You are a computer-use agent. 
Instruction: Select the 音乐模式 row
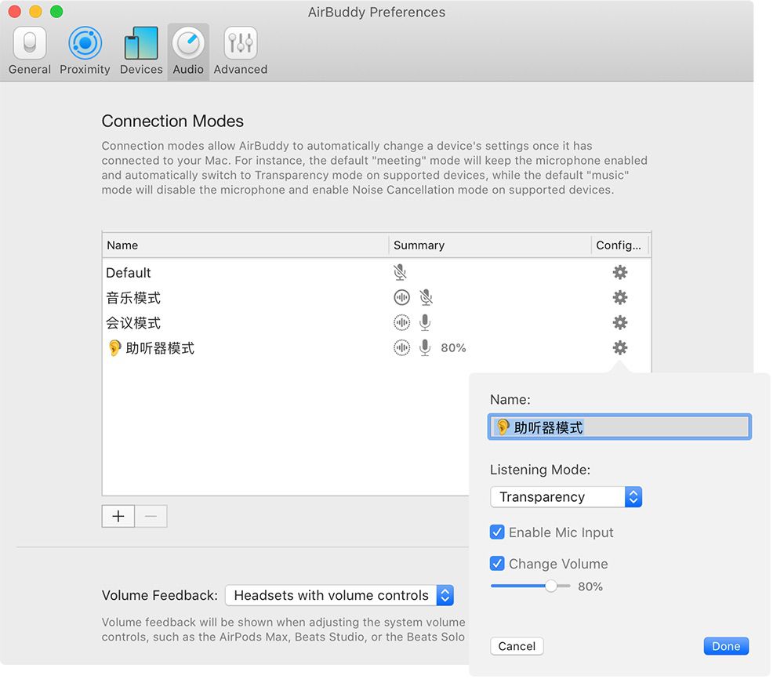click(376, 297)
